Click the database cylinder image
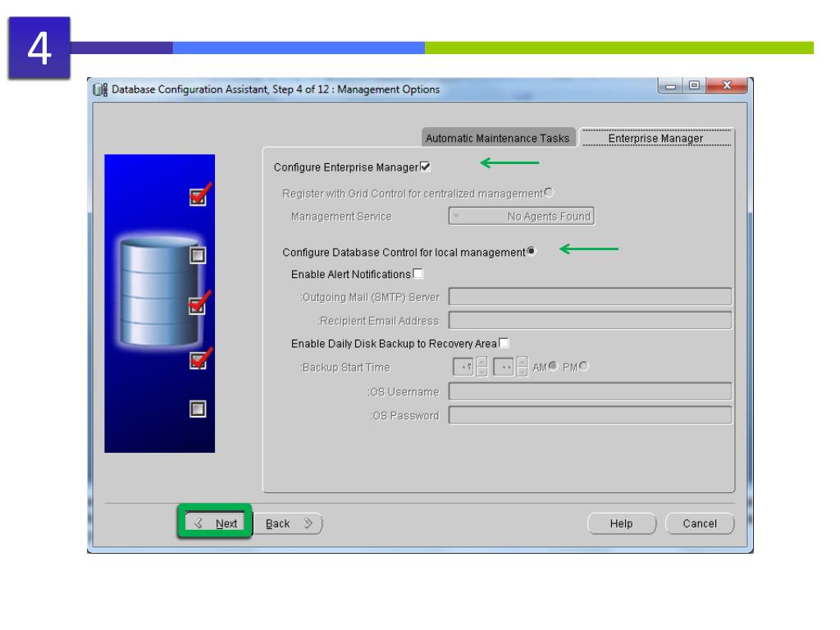Screen dimensions: 840x630 (x=159, y=292)
